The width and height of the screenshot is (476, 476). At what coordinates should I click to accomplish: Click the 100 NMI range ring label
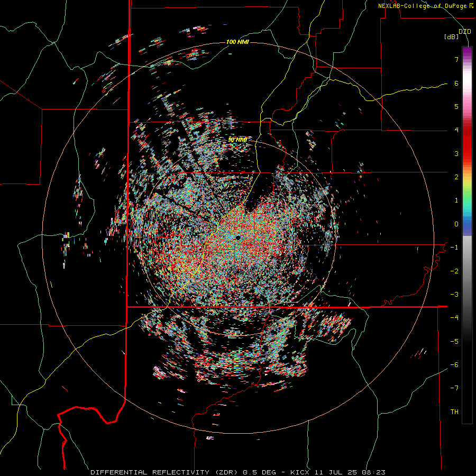click(x=237, y=42)
